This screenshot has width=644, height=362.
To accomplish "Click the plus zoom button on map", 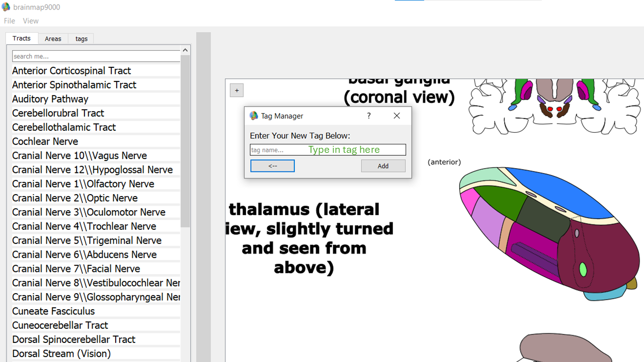I will (236, 90).
